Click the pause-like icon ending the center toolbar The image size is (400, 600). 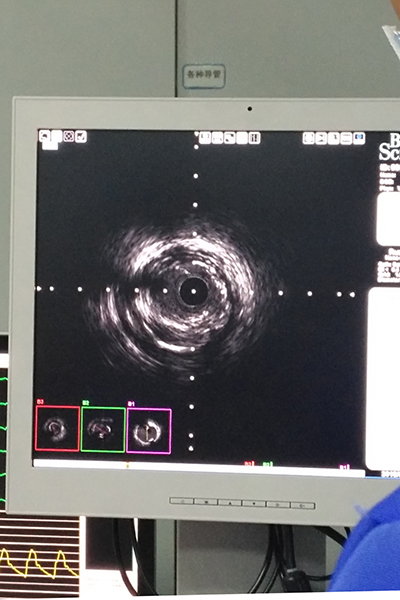point(255,138)
